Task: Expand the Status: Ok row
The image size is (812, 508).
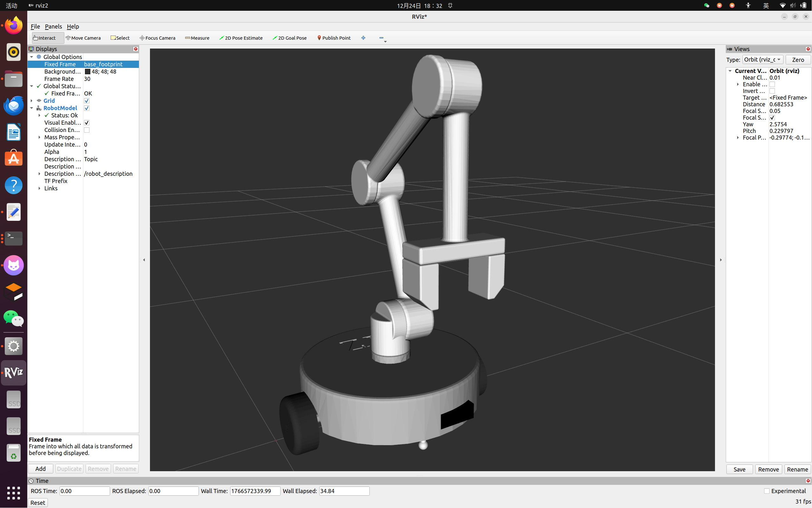Action: [39, 115]
